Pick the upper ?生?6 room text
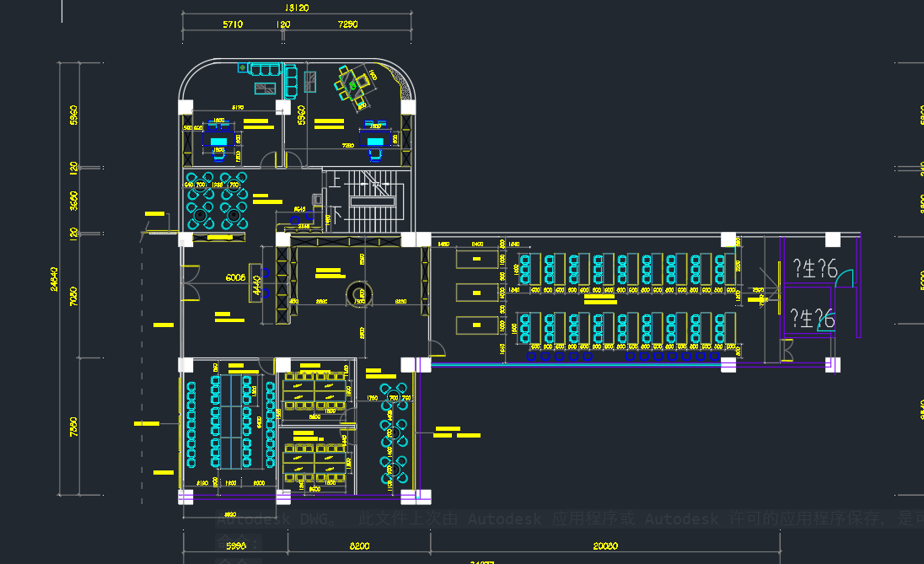The width and height of the screenshot is (924, 564). 815,268
